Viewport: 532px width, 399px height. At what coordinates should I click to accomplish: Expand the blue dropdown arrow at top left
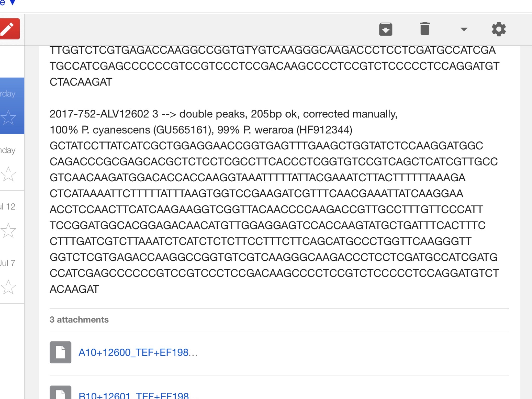(x=12, y=3)
